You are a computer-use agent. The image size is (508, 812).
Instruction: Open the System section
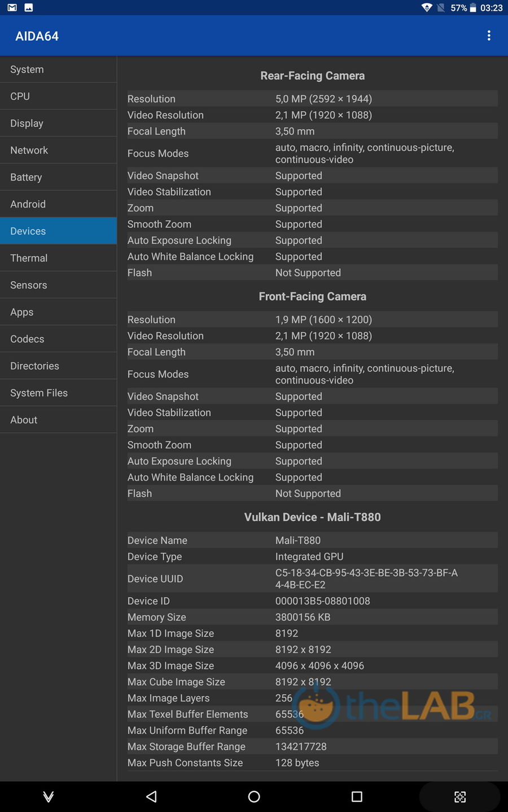[58, 69]
